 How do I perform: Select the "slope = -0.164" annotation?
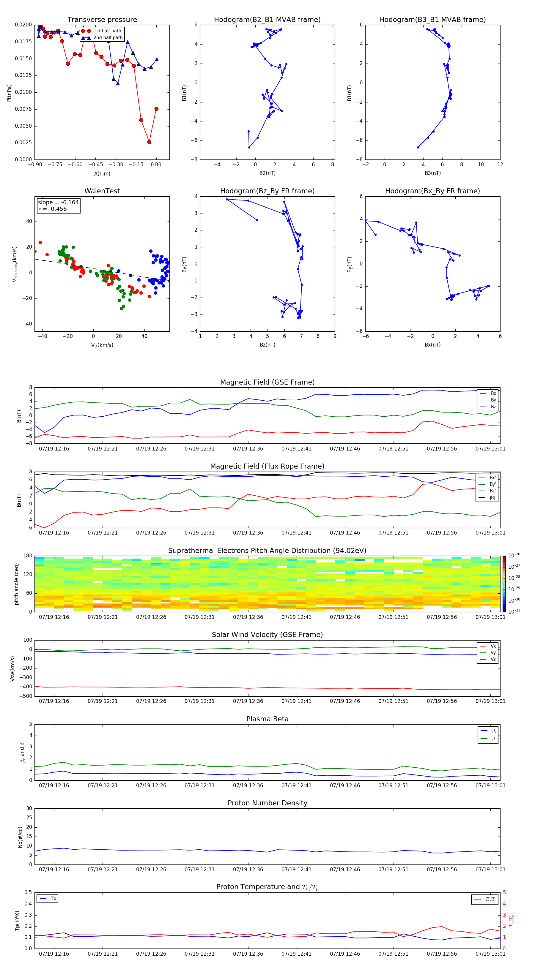58,203
